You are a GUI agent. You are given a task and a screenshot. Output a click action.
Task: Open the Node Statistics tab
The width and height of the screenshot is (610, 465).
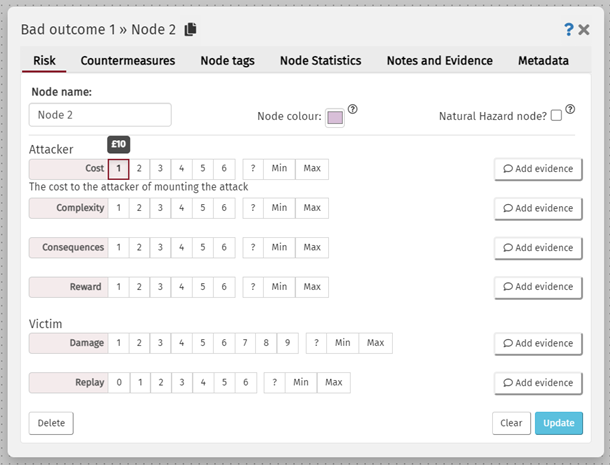coord(320,61)
